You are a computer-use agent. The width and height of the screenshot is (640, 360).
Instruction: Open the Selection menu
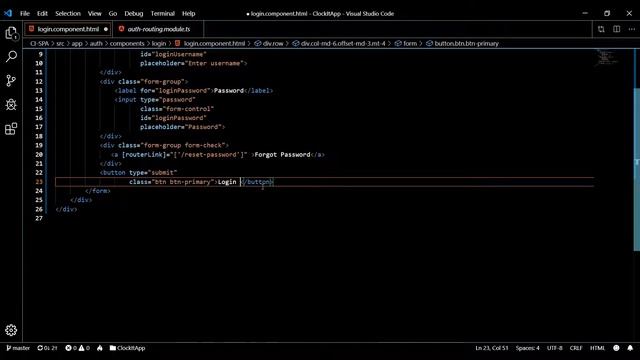[68, 13]
